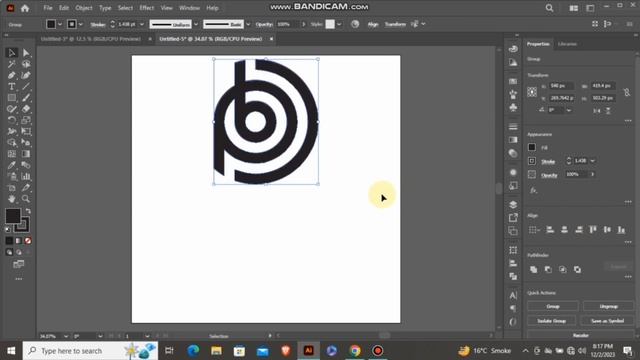The height and width of the screenshot is (360, 640).
Task: Click the Intersect pathfinder icon
Action: (x=562, y=269)
